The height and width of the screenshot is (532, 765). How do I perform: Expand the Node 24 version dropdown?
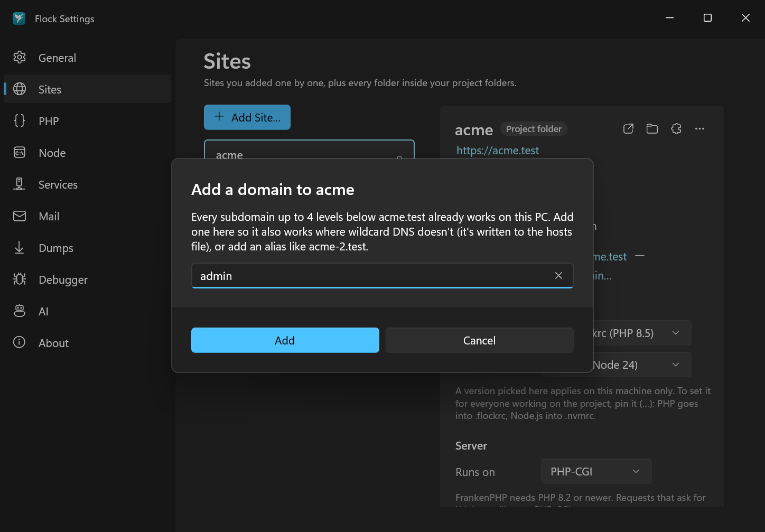[x=642, y=365]
